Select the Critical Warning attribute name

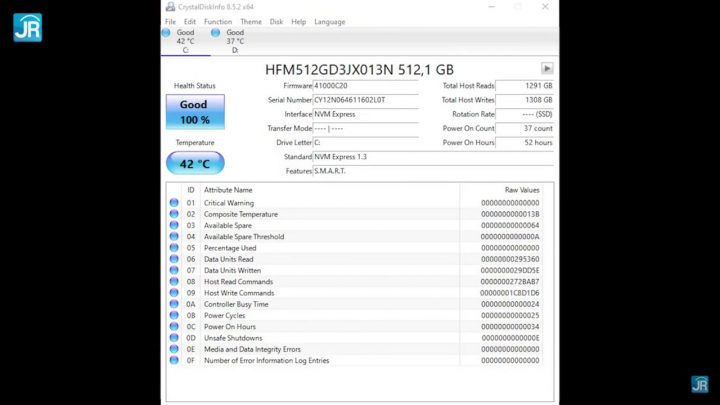[229, 202]
